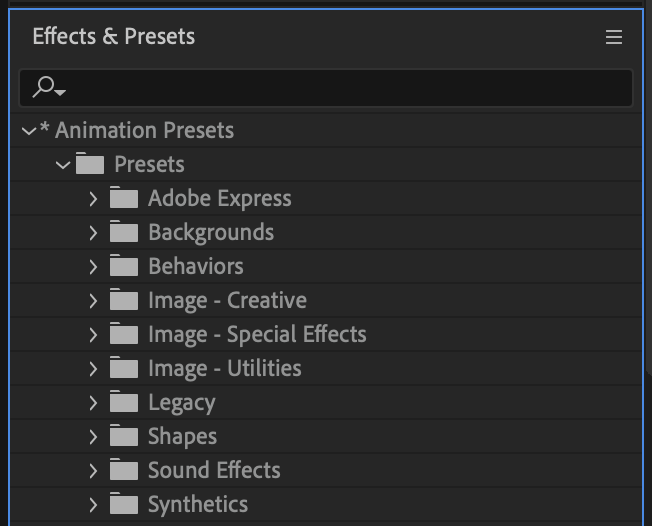Click the Adobe Express folder icon
Image resolution: width=652 pixels, height=526 pixels.
(124, 198)
